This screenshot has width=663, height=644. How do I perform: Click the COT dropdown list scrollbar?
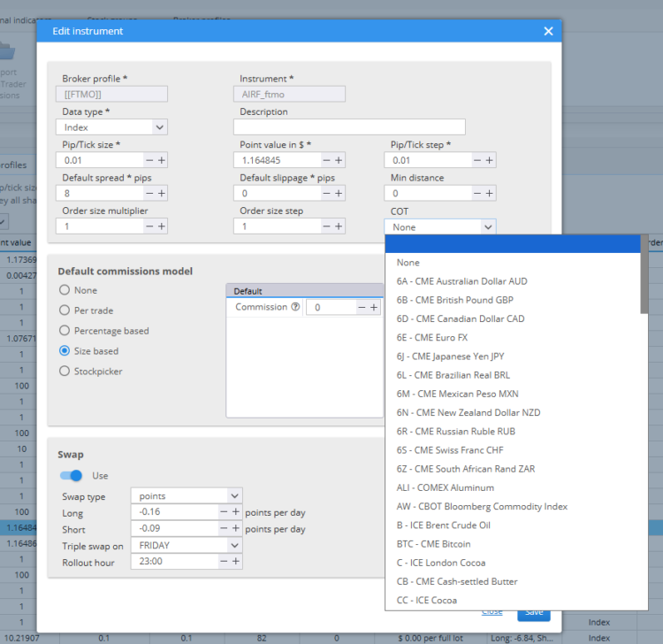click(644, 274)
